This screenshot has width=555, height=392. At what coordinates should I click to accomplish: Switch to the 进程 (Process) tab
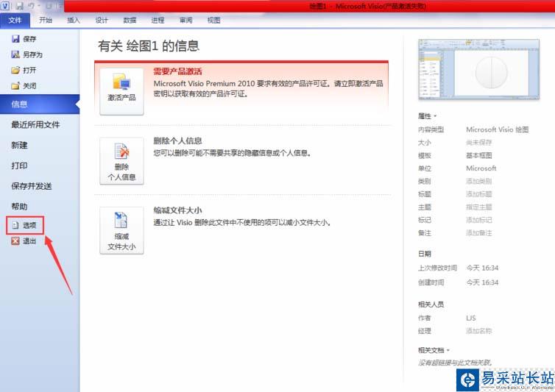pyautogui.click(x=158, y=20)
